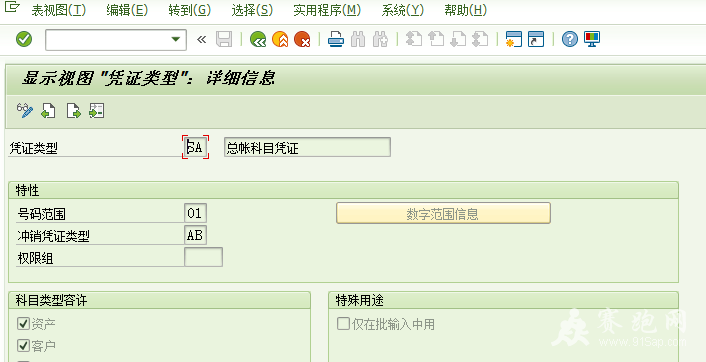Viewport: 706px width, 362px height.
Task: Open the 帮助(H) menu
Action: 465,10
